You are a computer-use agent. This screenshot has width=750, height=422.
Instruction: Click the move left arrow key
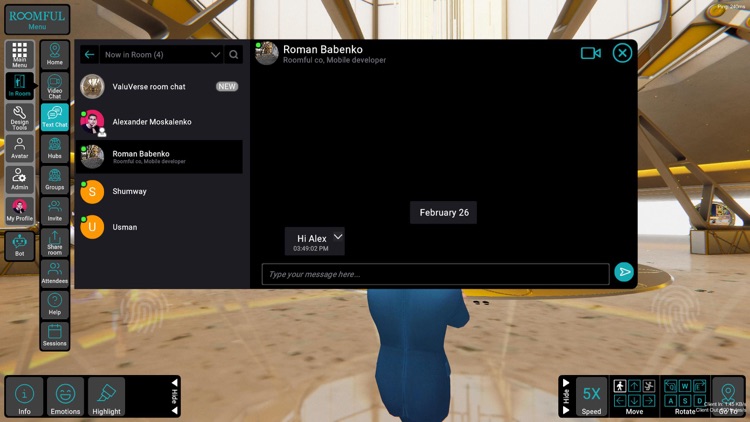pyautogui.click(x=620, y=400)
